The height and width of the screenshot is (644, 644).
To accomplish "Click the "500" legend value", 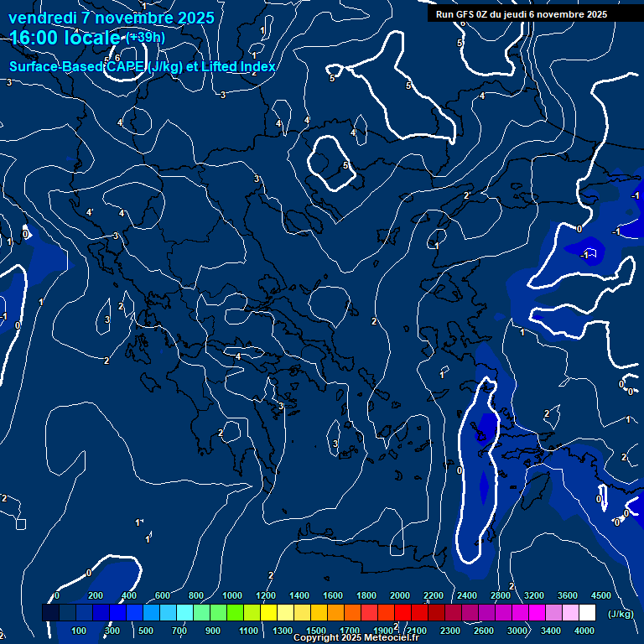I will point(145,631).
